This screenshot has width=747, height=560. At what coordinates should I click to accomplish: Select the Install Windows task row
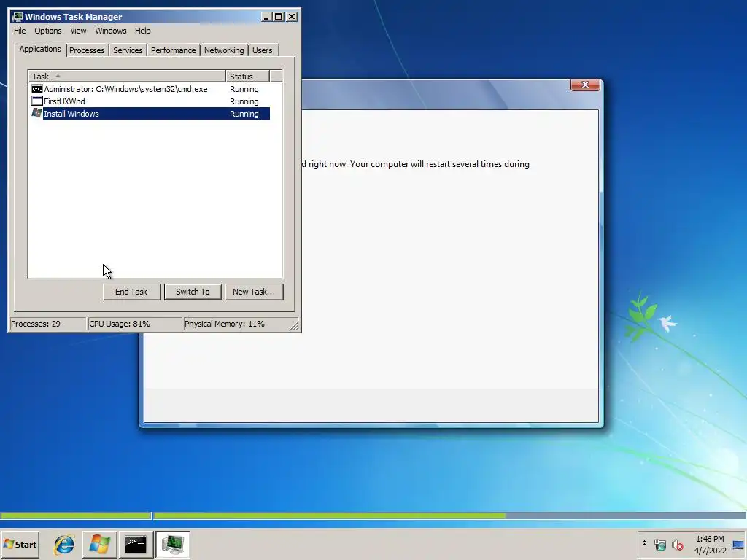coord(150,113)
